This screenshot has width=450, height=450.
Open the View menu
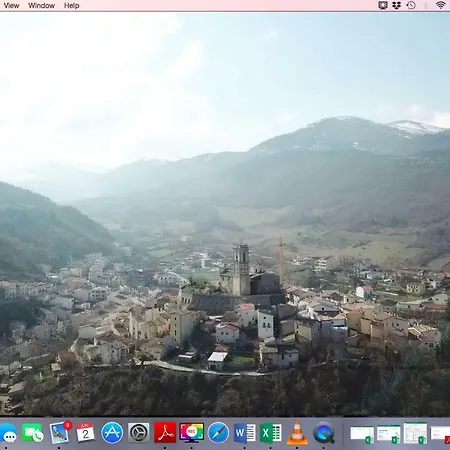[x=11, y=6]
